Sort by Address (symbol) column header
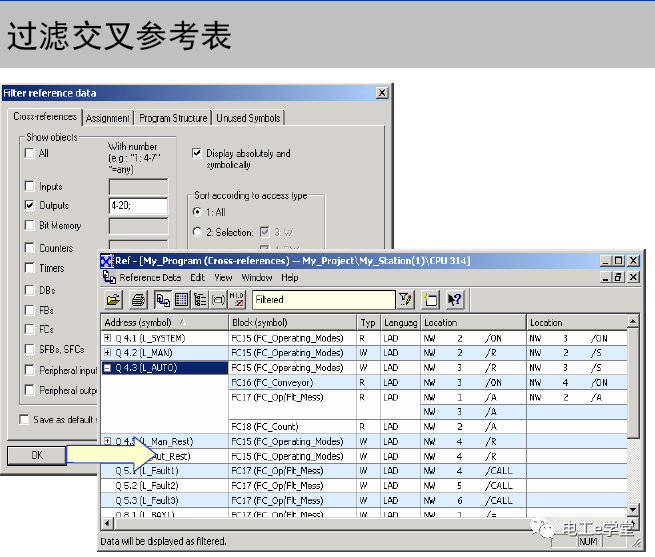The width and height of the screenshot is (655, 557). tap(165, 323)
